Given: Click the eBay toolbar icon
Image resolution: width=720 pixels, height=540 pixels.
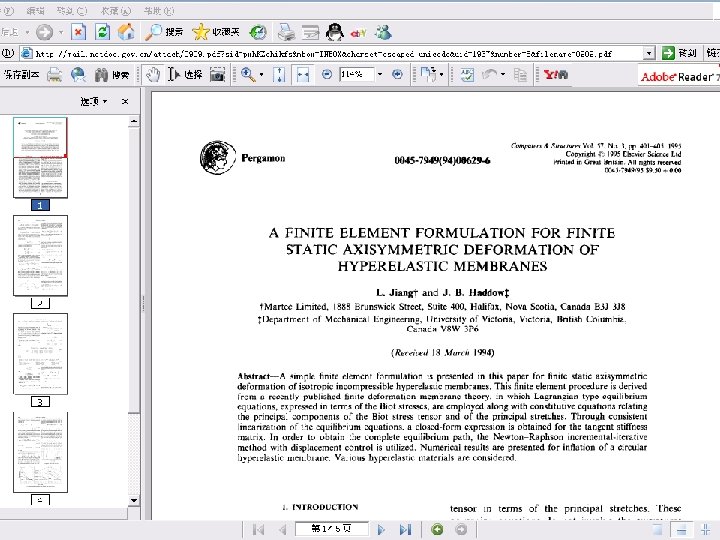Looking at the screenshot, I should tap(358, 33).
